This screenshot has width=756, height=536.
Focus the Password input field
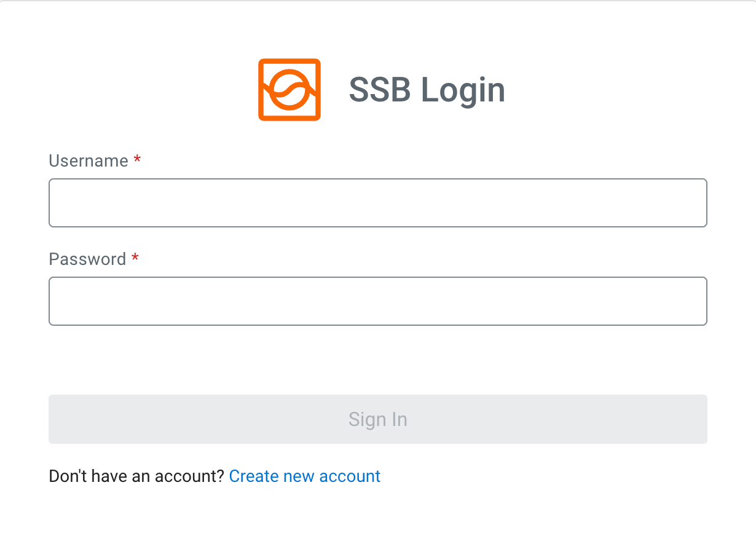[x=377, y=301]
